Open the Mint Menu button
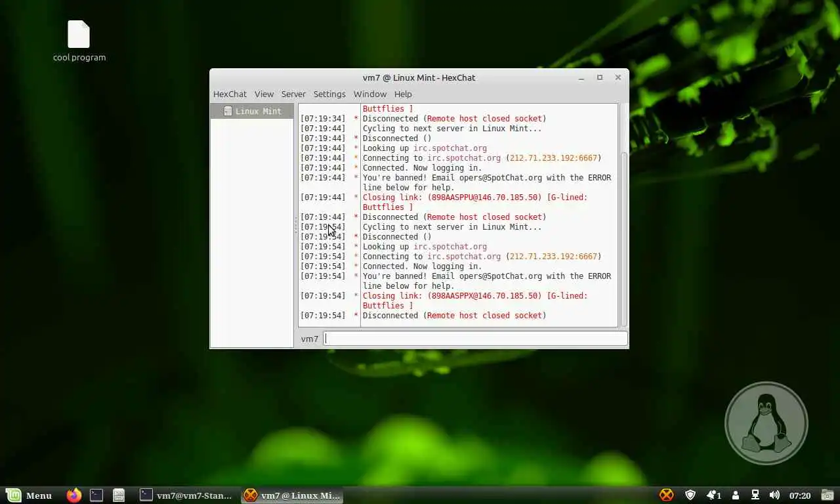Viewport: 840px width, 504px height. click(x=29, y=495)
